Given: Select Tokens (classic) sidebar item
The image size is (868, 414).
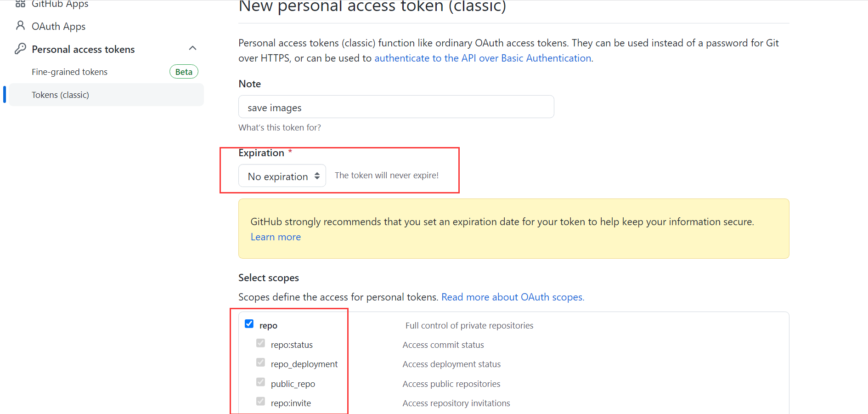Looking at the screenshot, I should [106, 95].
